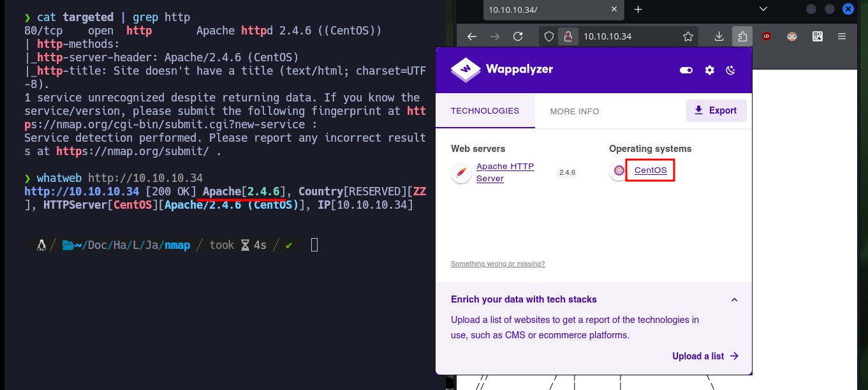The width and height of the screenshot is (868, 390).
Task: Click the 'Enrich your data with tech stacks' heading
Action: tap(524, 299)
